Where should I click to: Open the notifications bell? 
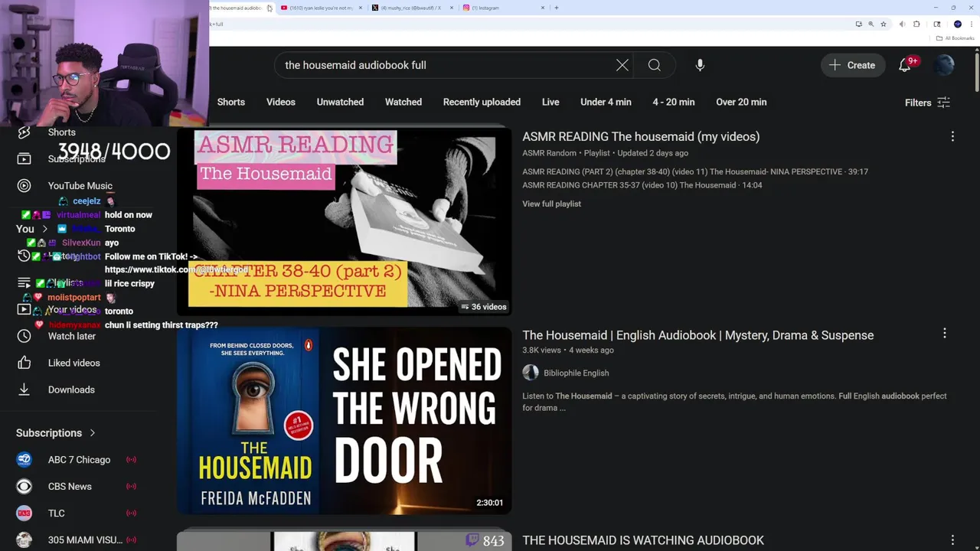[905, 65]
